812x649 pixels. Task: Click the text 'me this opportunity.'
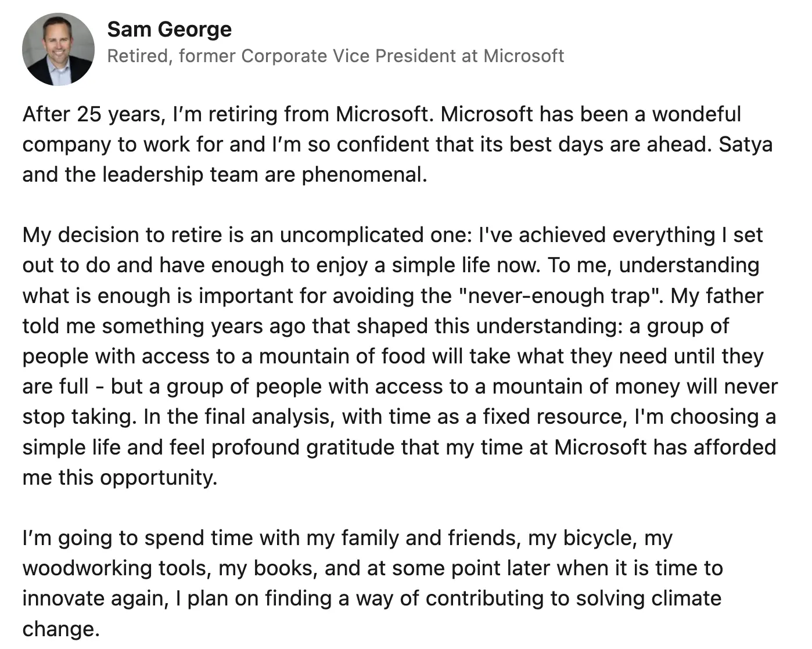click(x=120, y=477)
